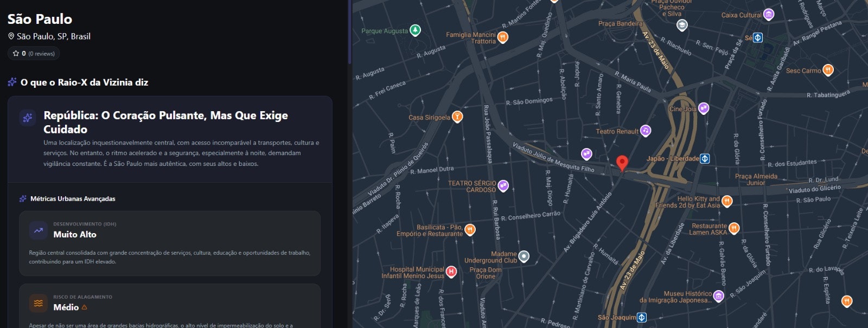Click the 'R. Maria Paula' street label
This screenshot has height=328, width=868.
point(633,81)
